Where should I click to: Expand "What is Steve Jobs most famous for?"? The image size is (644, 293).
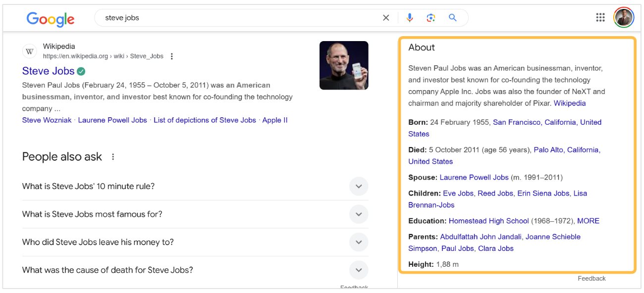[359, 214]
